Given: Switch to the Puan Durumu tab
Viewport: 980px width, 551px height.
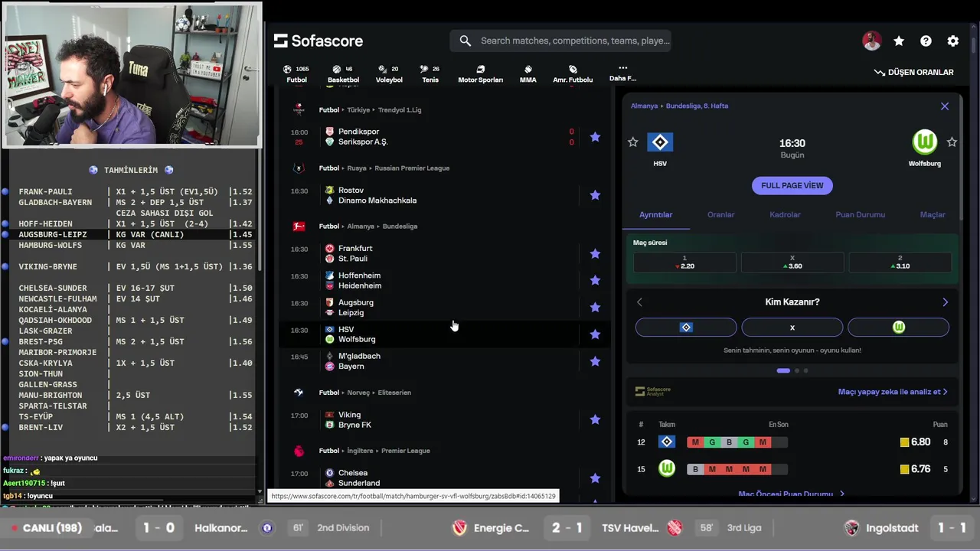Looking at the screenshot, I should pyautogui.click(x=861, y=215).
